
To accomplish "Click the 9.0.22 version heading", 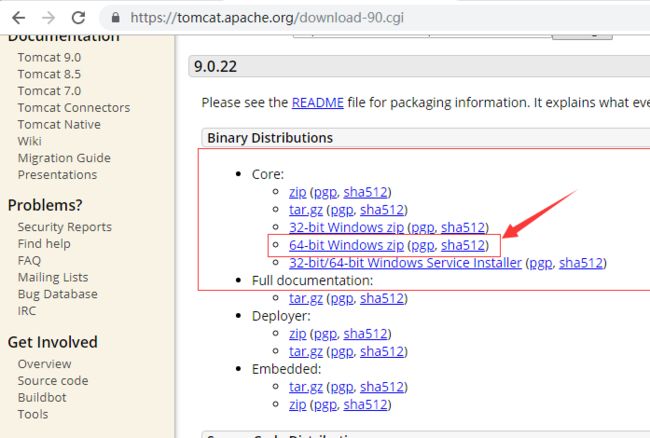I will click(216, 66).
